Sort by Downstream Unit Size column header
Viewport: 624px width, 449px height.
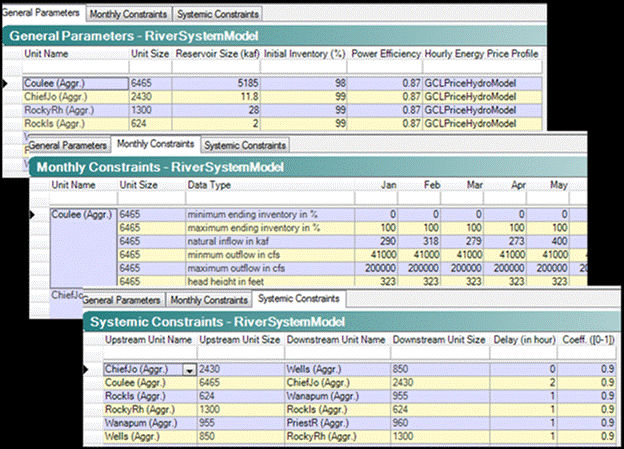pyautogui.click(x=439, y=340)
